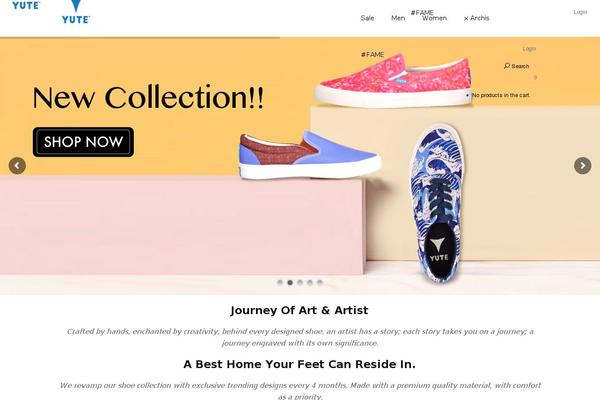Click the previous slide arrow icon

(x=17, y=166)
